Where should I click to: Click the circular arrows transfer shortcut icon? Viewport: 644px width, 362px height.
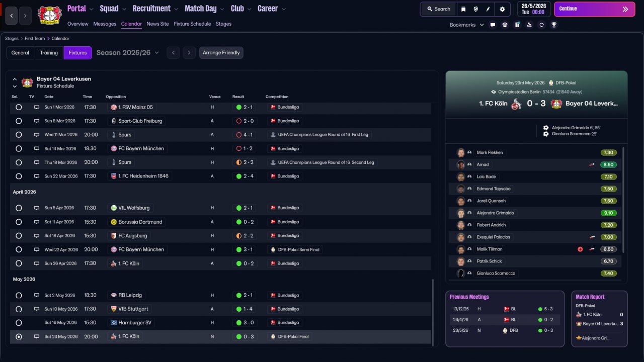click(541, 25)
